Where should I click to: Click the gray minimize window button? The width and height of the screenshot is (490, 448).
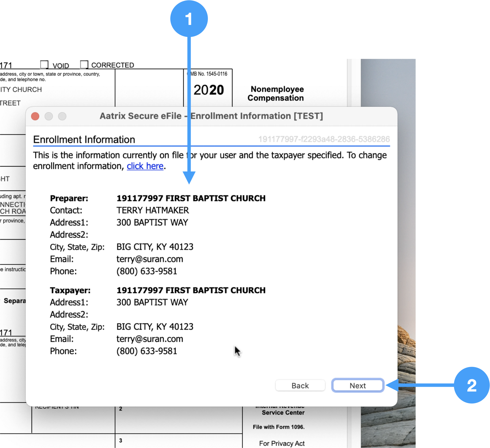(x=49, y=116)
